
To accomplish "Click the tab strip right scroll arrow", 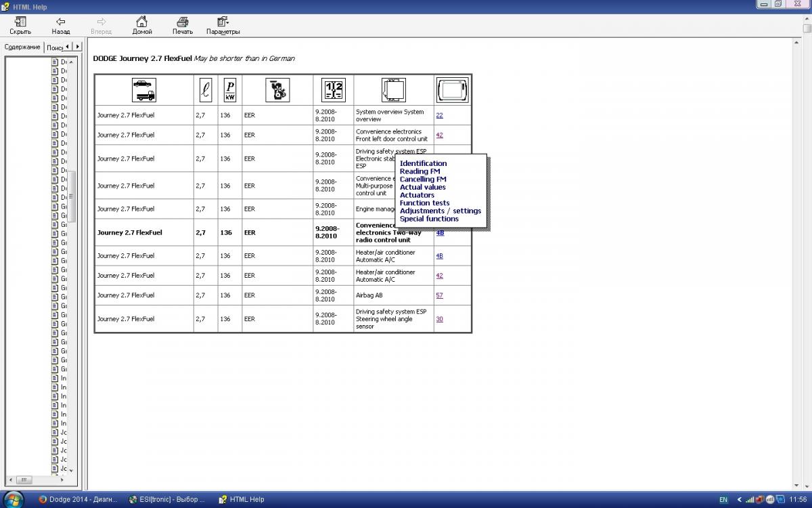I will [77, 47].
